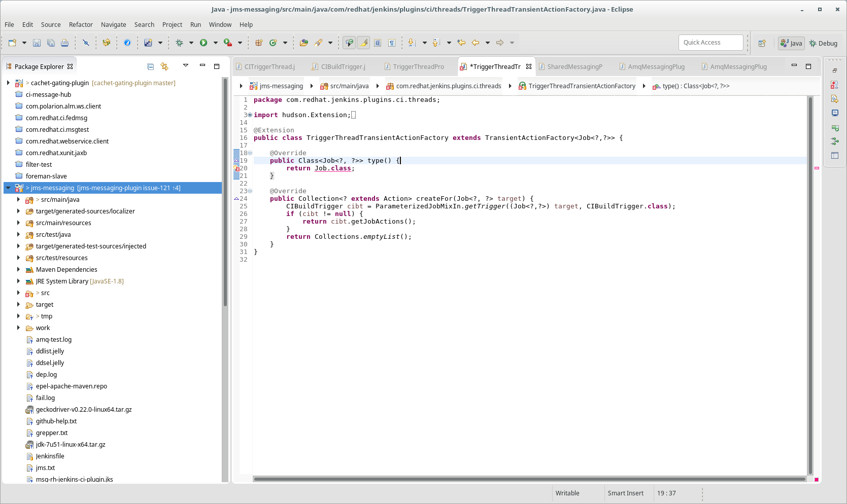
Task: Open the Navigate menu
Action: [114, 24]
